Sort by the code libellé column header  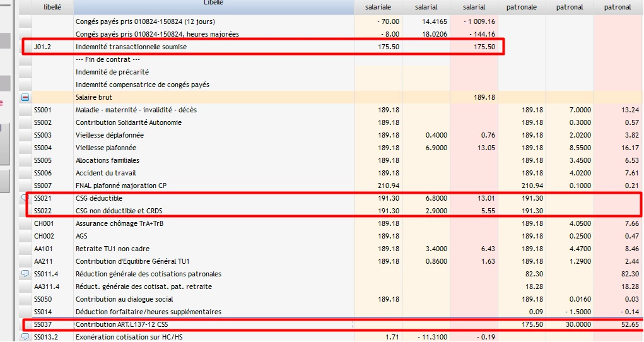[x=52, y=7]
